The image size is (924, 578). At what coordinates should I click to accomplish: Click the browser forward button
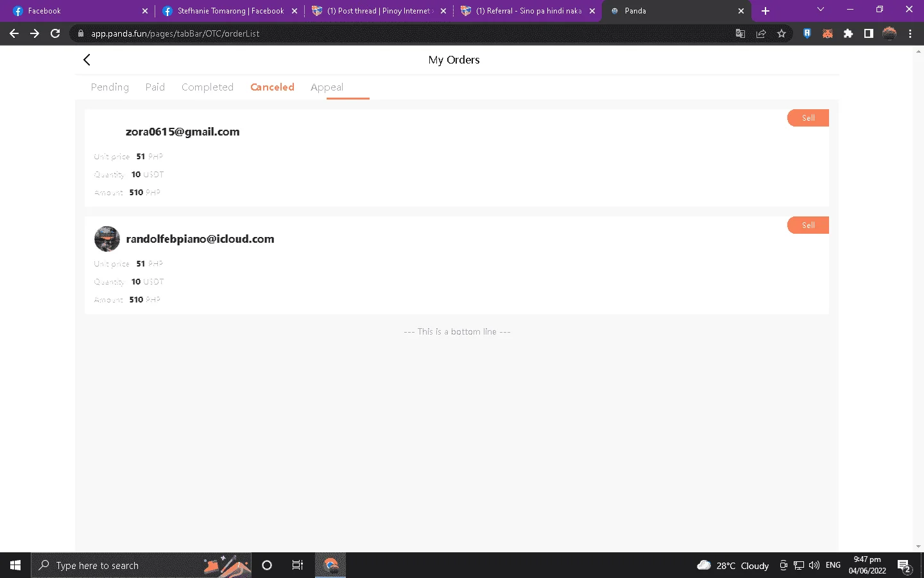point(35,33)
